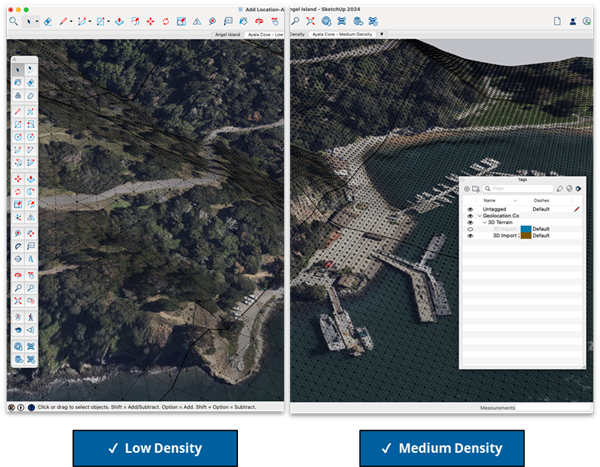600x467 pixels.
Task: Click the Low Density button
Action: (155, 447)
